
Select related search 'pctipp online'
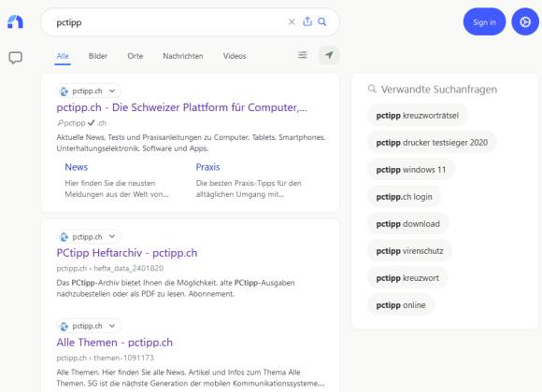coord(401,305)
